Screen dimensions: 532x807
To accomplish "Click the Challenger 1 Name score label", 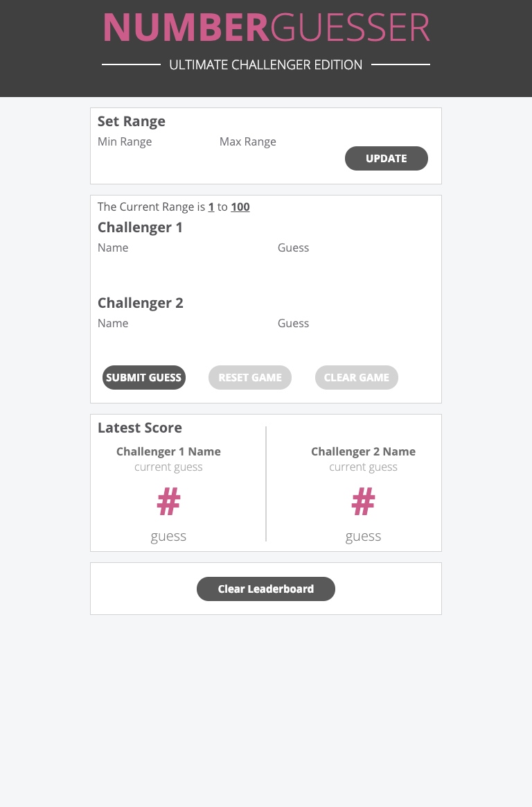I will pyautogui.click(x=168, y=451).
